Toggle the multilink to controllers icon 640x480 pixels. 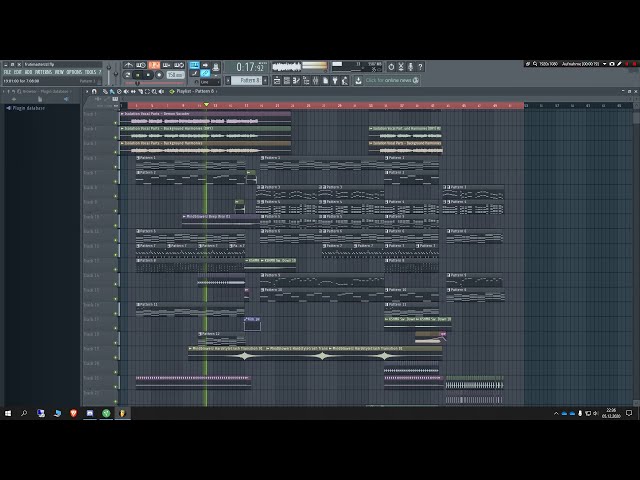[x=205, y=73]
